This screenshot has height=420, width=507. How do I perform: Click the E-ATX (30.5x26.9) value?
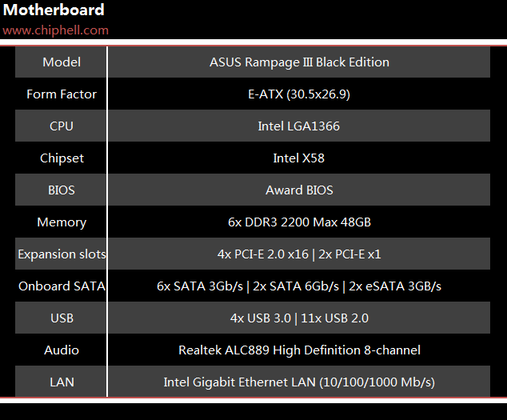299,94
